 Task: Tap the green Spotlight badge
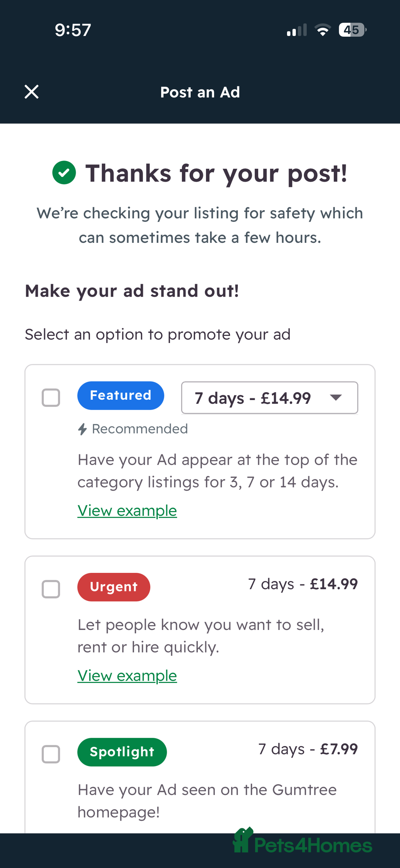(x=122, y=752)
